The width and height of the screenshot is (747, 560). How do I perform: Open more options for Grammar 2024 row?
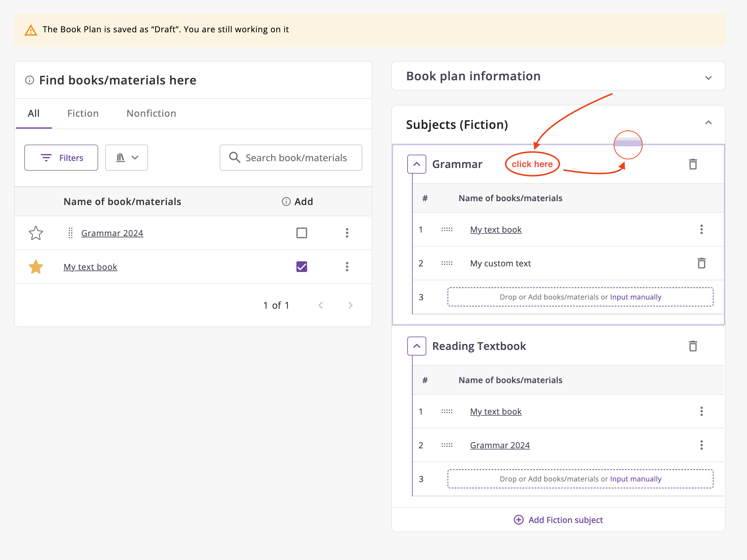click(x=347, y=233)
